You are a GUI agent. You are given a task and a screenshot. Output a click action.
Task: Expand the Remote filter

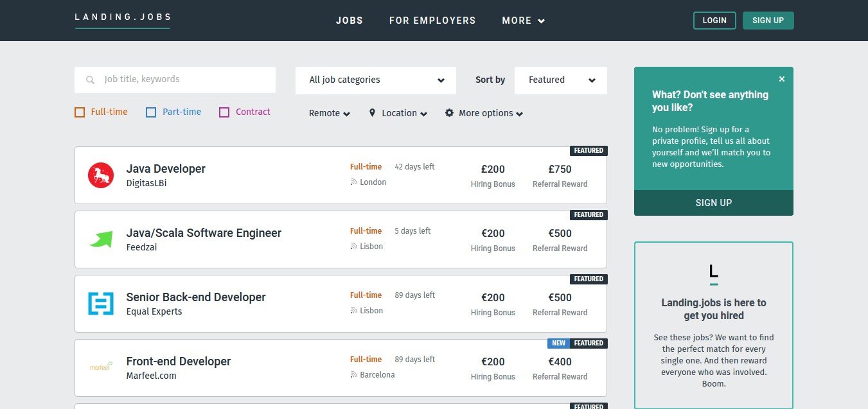pyautogui.click(x=330, y=113)
